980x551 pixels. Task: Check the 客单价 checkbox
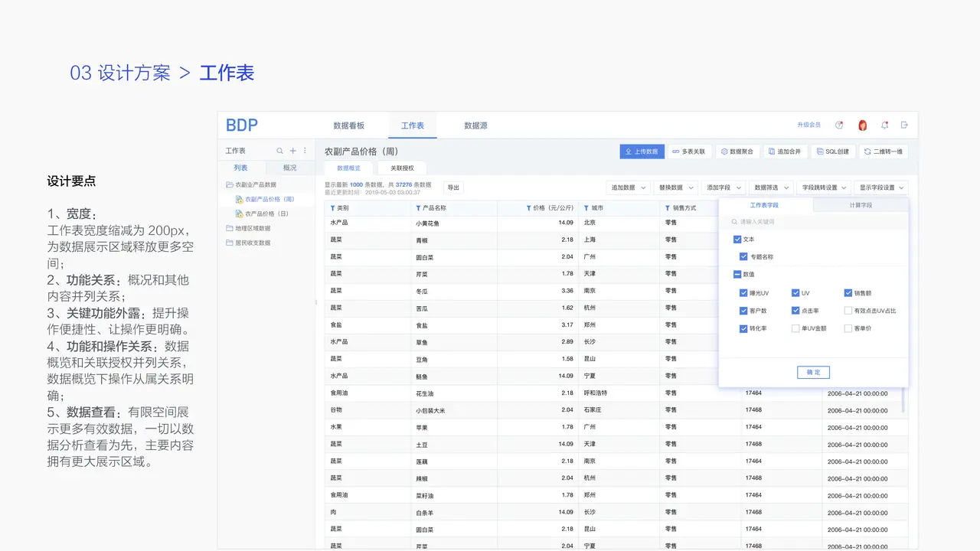pyautogui.click(x=848, y=328)
